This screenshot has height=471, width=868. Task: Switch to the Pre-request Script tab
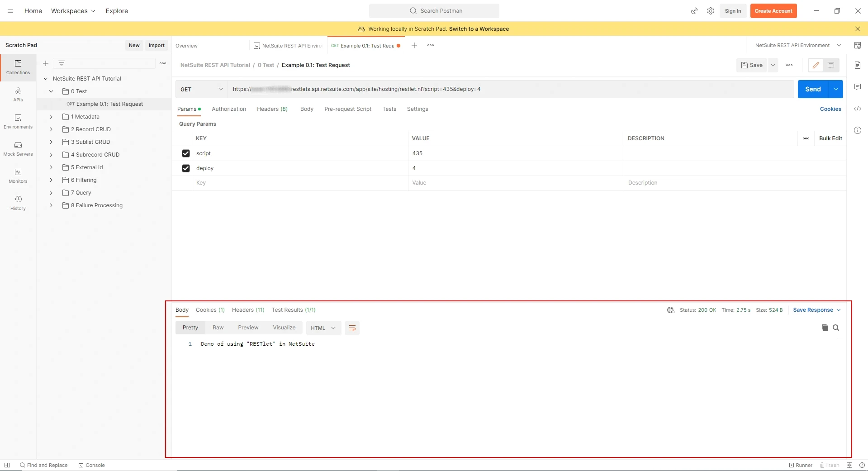(x=348, y=109)
